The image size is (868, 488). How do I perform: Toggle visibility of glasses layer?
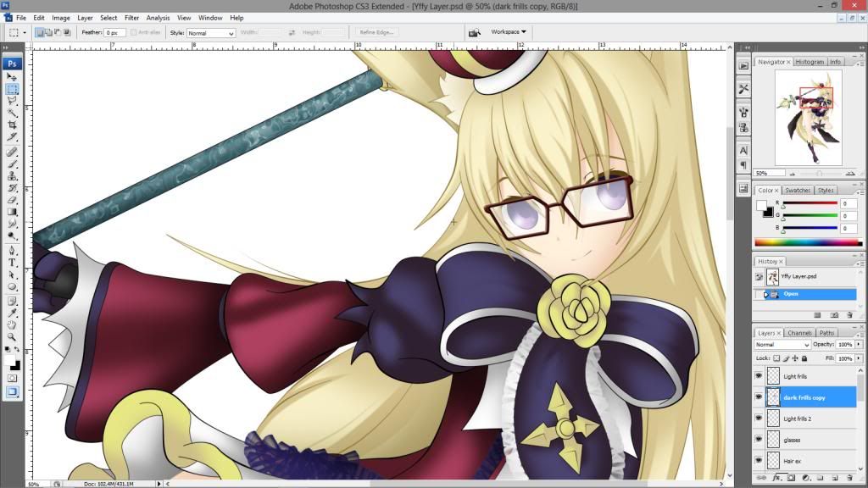759,440
